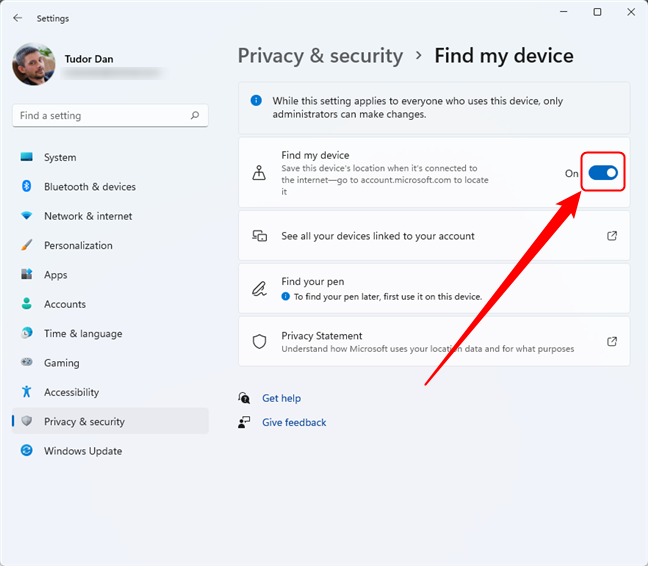Click the System monitor icon in sidebar

(x=26, y=157)
